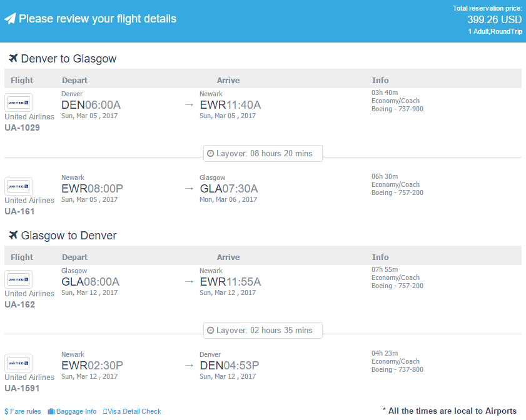This screenshot has width=526, height=420.
Task: Click the 07h 55m duration
Action: point(385,269)
